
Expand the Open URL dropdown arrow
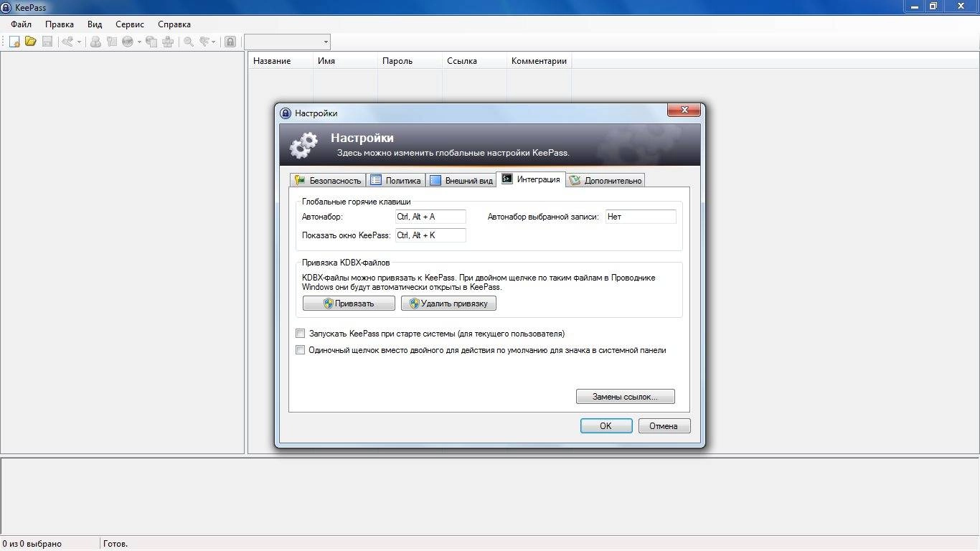(x=139, y=42)
